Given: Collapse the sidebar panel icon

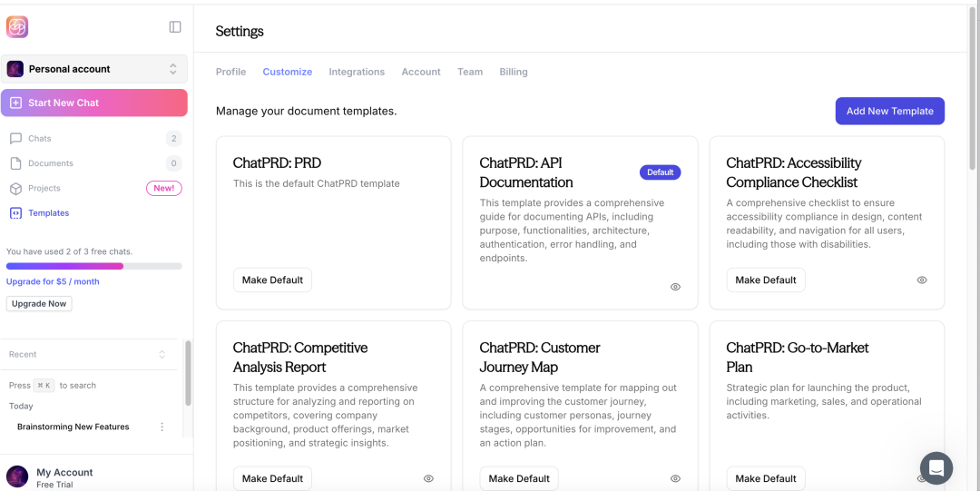Looking at the screenshot, I should point(175,27).
